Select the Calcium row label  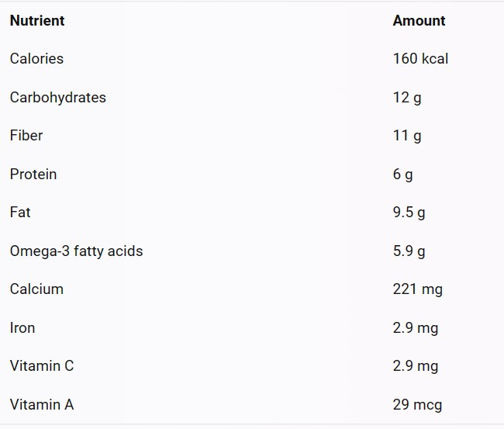coord(36,289)
